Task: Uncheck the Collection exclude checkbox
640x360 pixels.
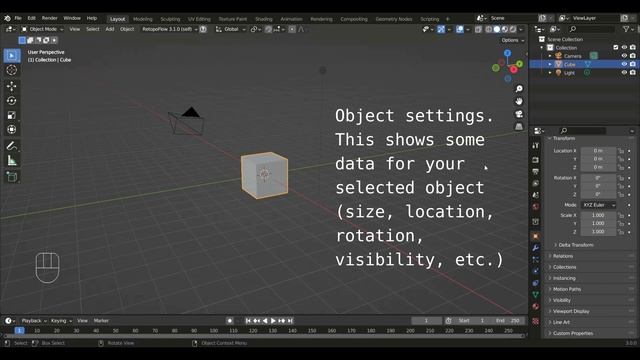Action: (616, 47)
